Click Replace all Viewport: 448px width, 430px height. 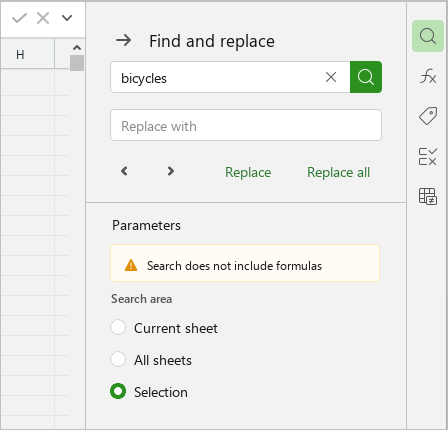click(338, 172)
